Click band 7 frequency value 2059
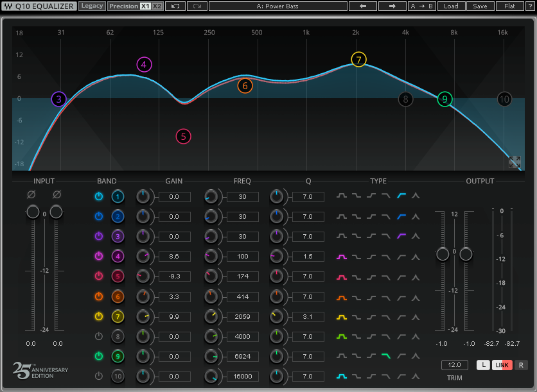Viewport: 537px width, 392px height. click(x=242, y=317)
